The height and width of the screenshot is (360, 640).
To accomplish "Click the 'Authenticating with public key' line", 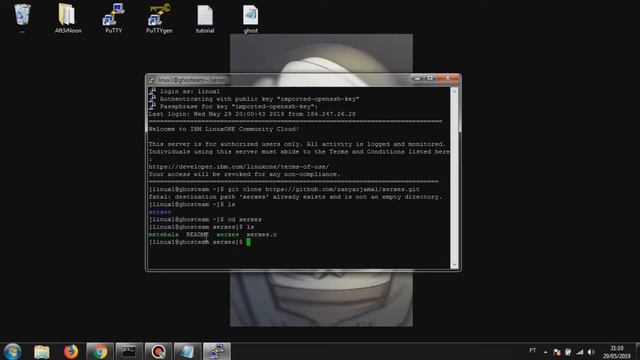I will point(260,99).
